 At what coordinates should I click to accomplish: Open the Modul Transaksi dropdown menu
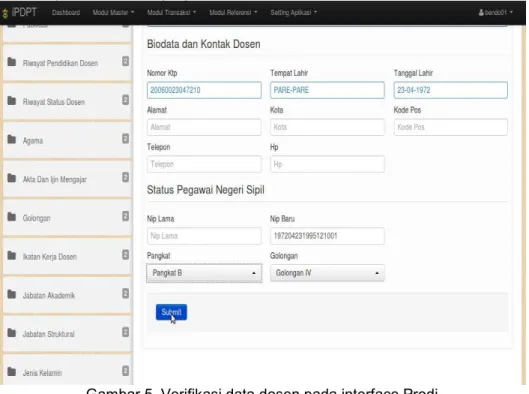171,12
